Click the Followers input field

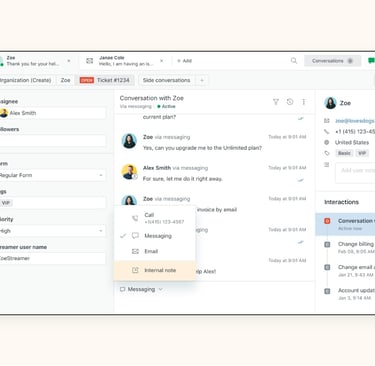point(53,141)
